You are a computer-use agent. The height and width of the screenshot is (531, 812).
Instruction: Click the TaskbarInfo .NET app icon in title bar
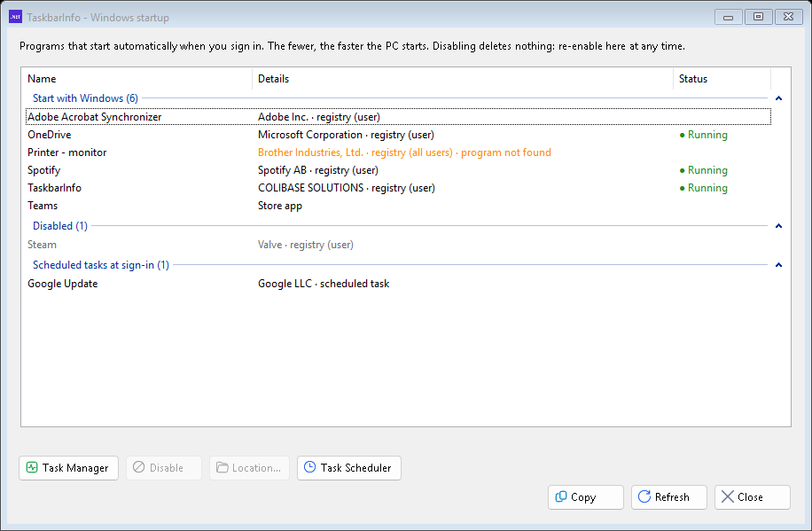pos(15,17)
